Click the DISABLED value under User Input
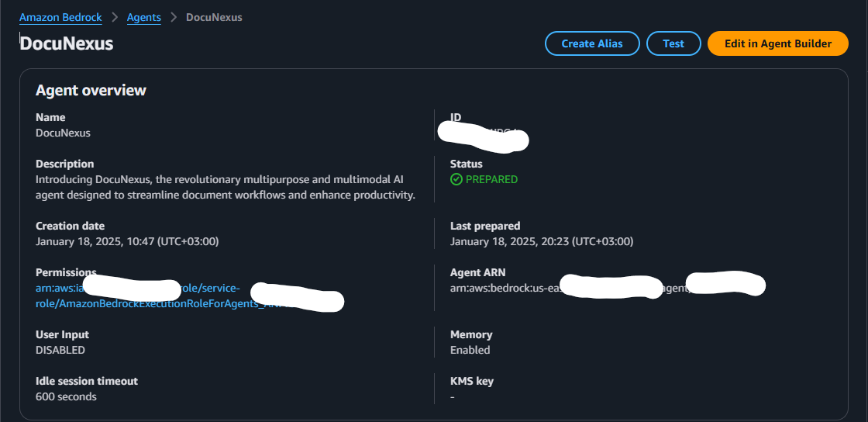This screenshot has height=422, width=868. [60, 350]
